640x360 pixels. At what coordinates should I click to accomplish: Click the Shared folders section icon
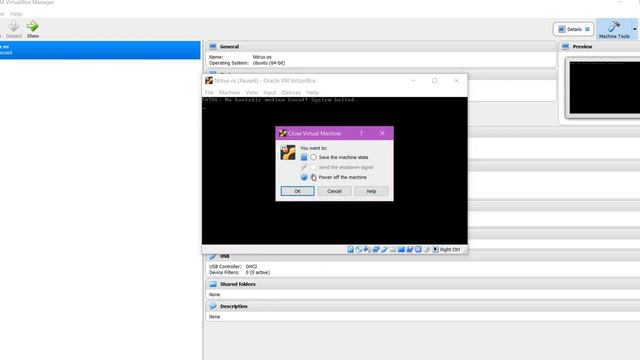tap(213, 284)
